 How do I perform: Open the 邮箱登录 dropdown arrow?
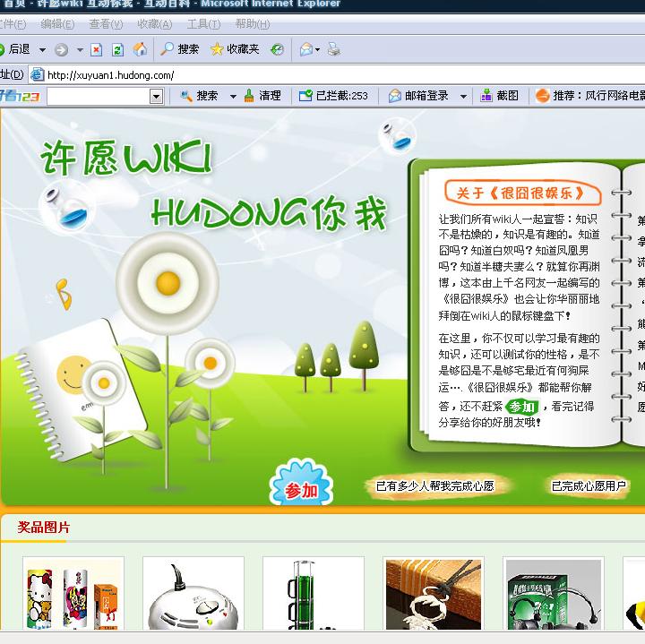pyautogui.click(x=464, y=97)
